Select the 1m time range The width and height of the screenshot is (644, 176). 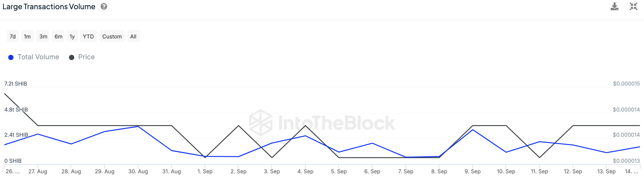coord(27,36)
